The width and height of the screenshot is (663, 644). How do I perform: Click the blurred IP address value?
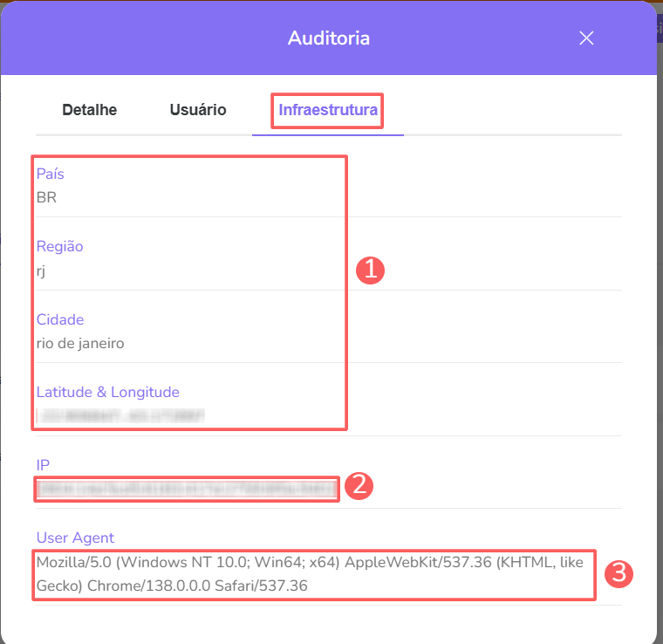click(186, 489)
